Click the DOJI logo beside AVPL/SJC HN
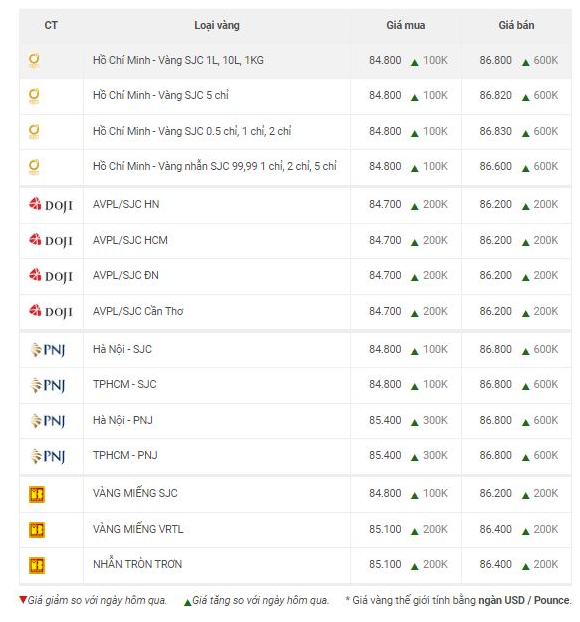The height and width of the screenshot is (622, 580). (x=51, y=205)
